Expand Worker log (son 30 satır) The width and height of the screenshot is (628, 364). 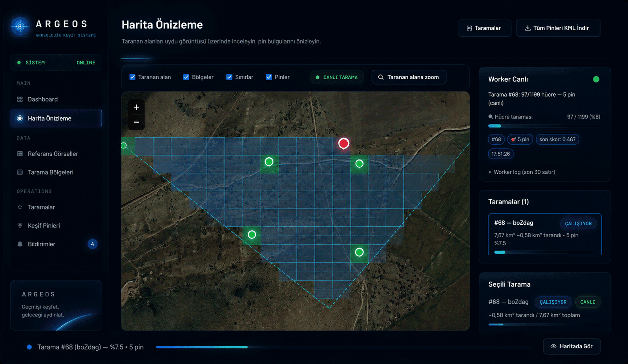click(x=522, y=172)
